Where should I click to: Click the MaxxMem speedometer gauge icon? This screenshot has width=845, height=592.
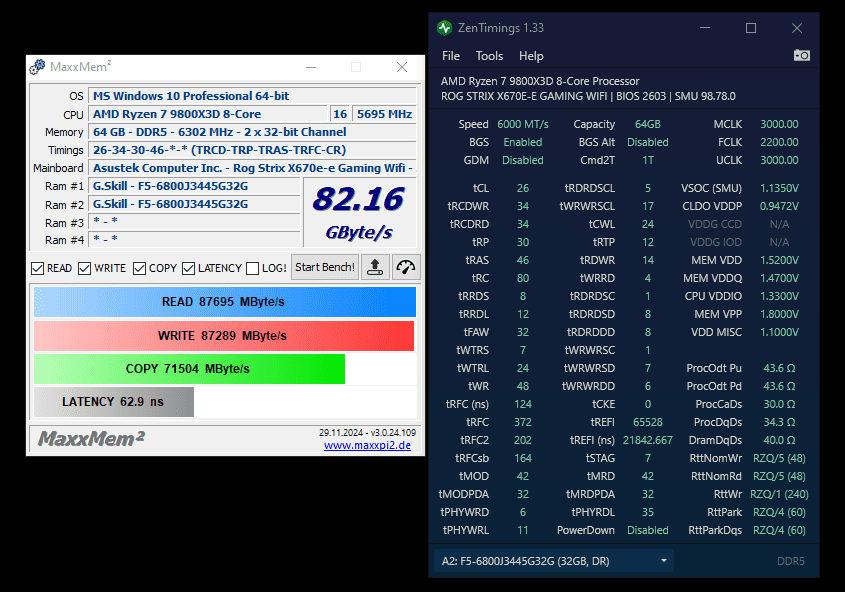pos(406,267)
